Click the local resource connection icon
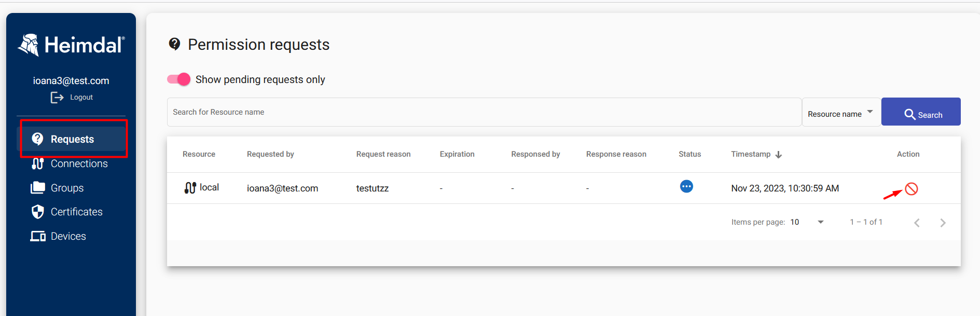This screenshot has height=316, width=980. pos(190,188)
